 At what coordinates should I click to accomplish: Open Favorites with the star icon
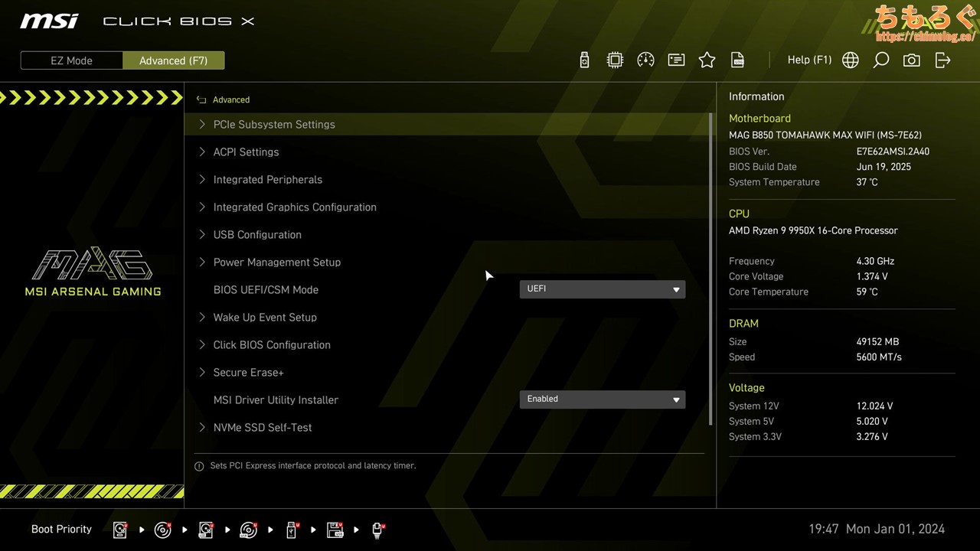tap(707, 60)
